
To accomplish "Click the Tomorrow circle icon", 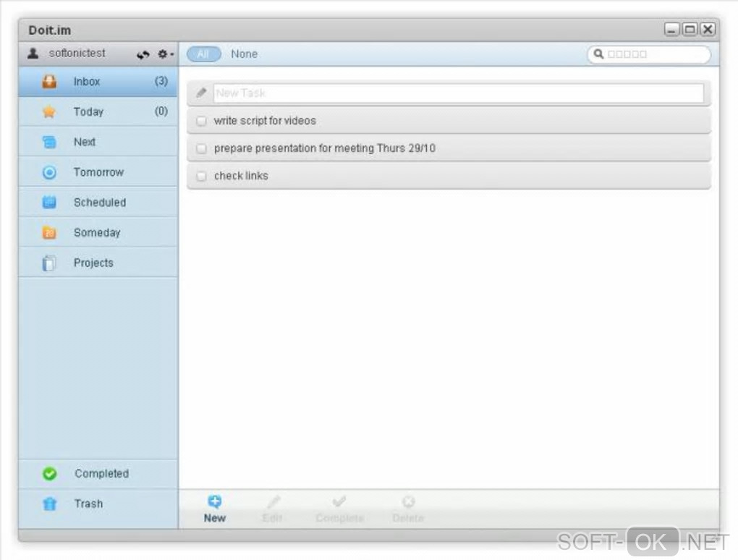I will pyautogui.click(x=49, y=172).
